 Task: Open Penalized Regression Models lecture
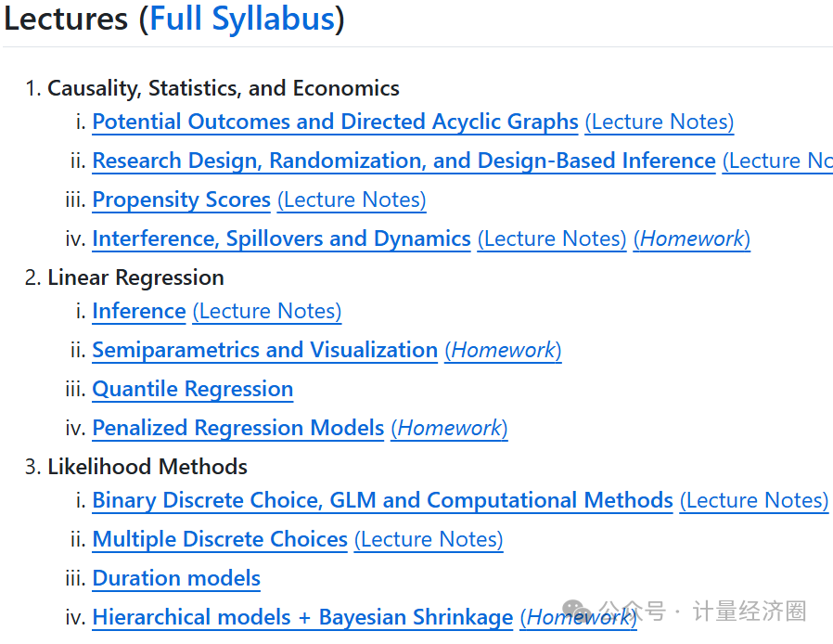(x=237, y=428)
